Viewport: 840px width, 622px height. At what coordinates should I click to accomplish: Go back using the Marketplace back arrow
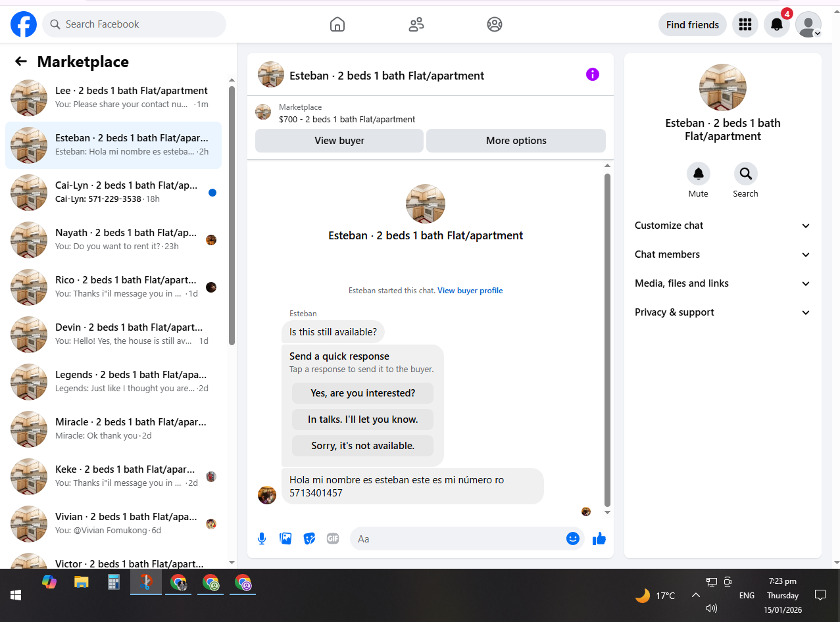21,61
